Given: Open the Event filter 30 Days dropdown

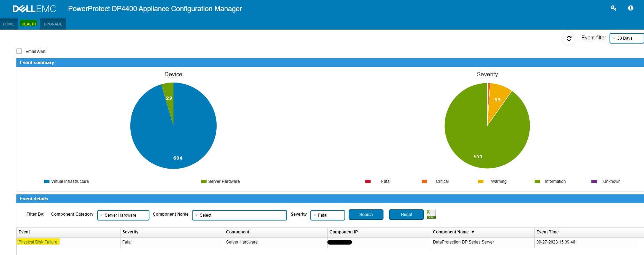Looking at the screenshot, I should [627, 38].
